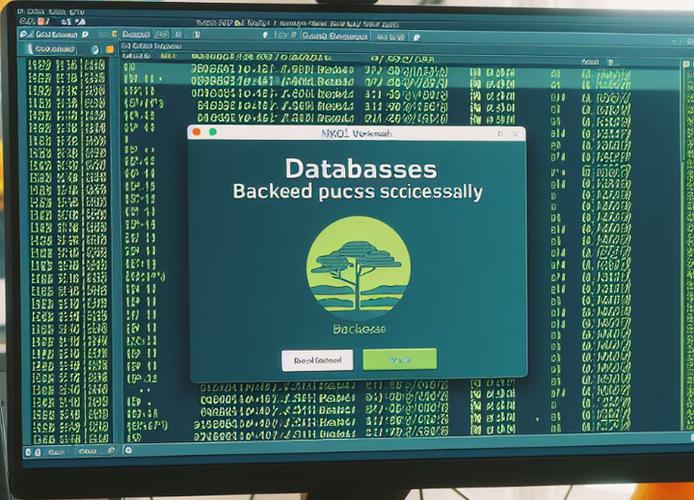Close the dialog with its title bar X
Image resolution: width=694 pixels, height=500 pixels.
point(515,134)
